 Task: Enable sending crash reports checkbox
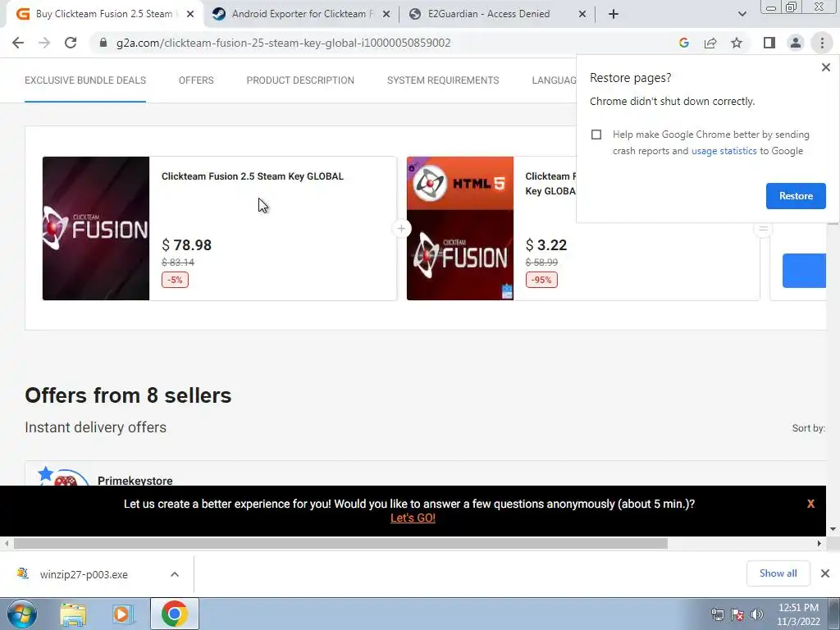(596, 135)
